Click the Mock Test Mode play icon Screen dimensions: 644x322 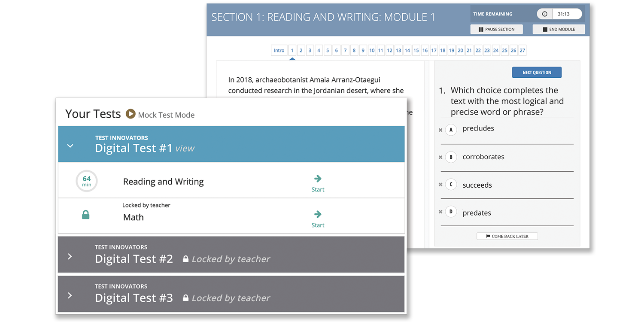pos(131,114)
